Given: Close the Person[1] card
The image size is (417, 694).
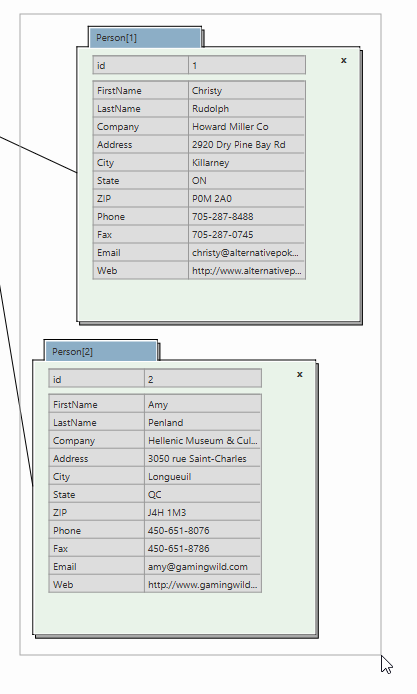Looking at the screenshot, I should click(344, 61).
